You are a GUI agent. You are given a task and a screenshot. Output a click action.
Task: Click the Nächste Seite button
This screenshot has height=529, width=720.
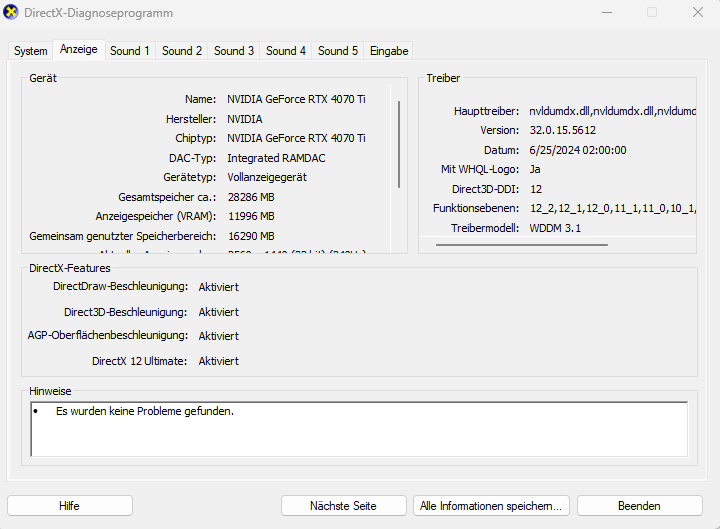pyautogui.click(x=343, y=506)
